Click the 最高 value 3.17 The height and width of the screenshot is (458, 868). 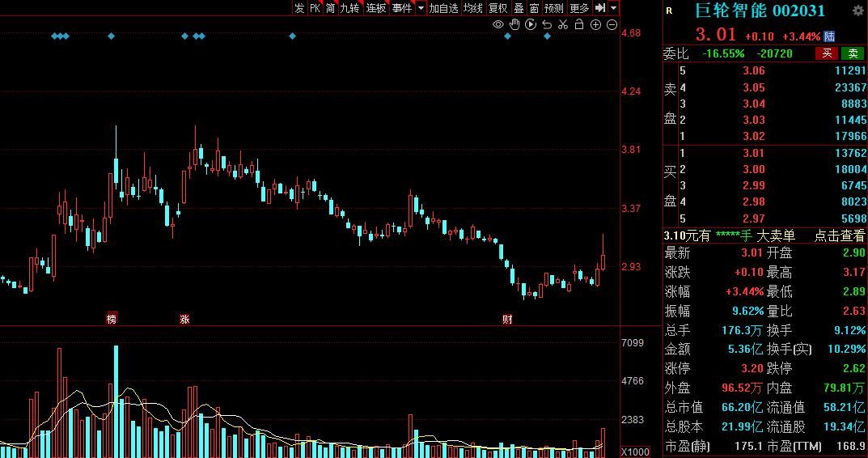pyautogui.click(x=855, y=272)
